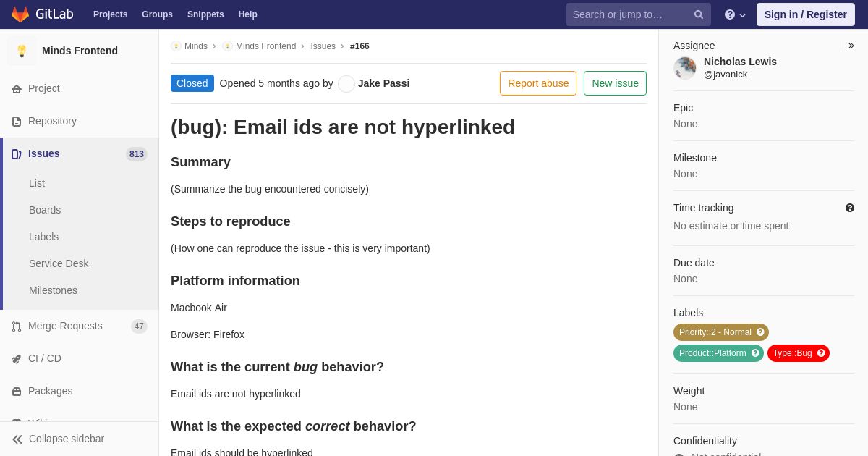This screenshot has height=456, width=868.
Task: Click the CI / CD rocket icon
Action: [17, 358]
